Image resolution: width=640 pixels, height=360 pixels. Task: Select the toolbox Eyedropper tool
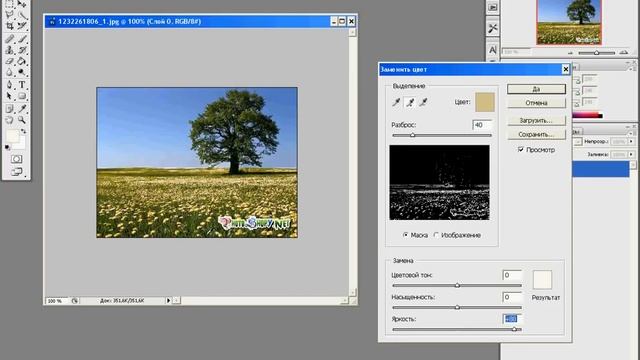tap(22, 109)
